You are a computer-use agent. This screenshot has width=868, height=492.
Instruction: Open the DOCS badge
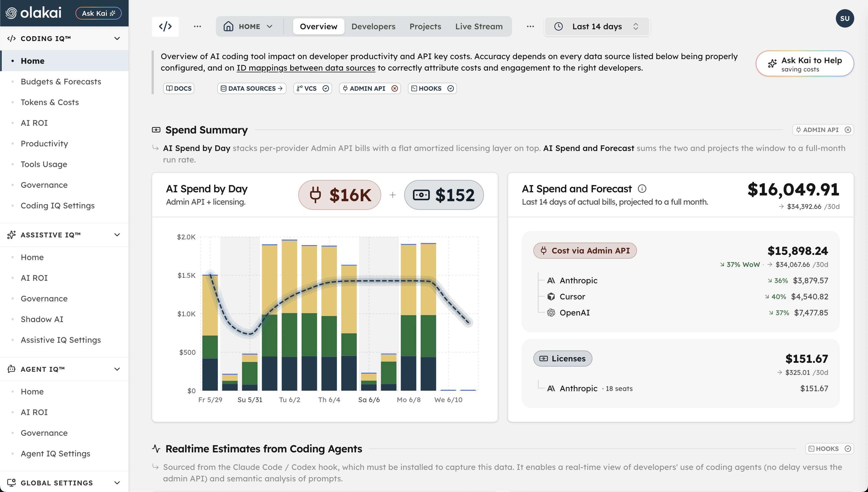click(x=179, y=88)
